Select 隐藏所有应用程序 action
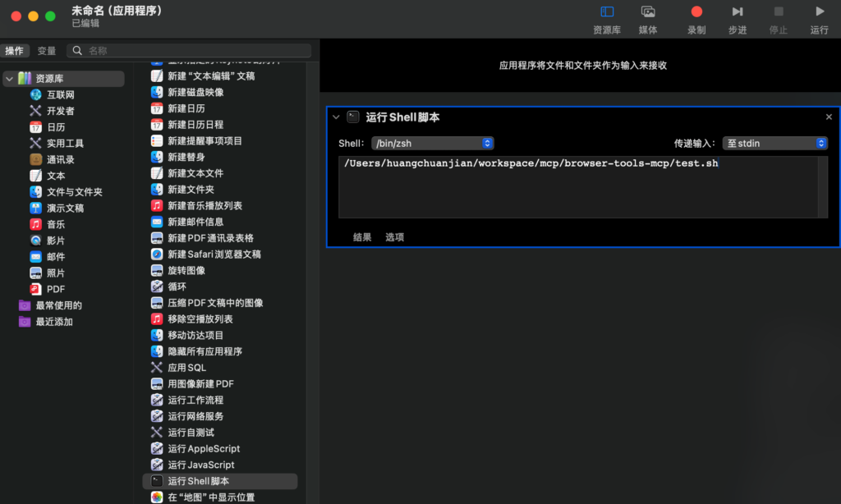The height and width of the screenshot is (504, 841). pyautogui.click(x=205, y=351)
